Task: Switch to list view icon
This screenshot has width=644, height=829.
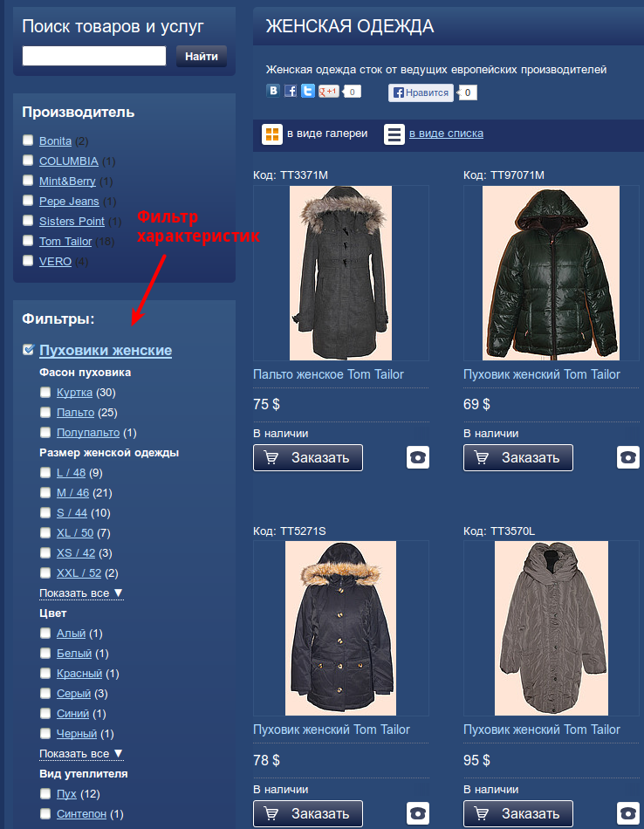Action: pyautogui.click(x=394, y=134)
